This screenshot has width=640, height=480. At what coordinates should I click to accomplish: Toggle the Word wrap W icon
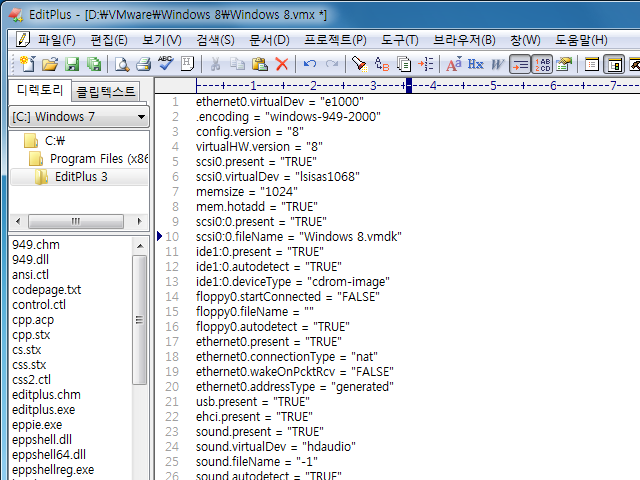coord(498,64)
